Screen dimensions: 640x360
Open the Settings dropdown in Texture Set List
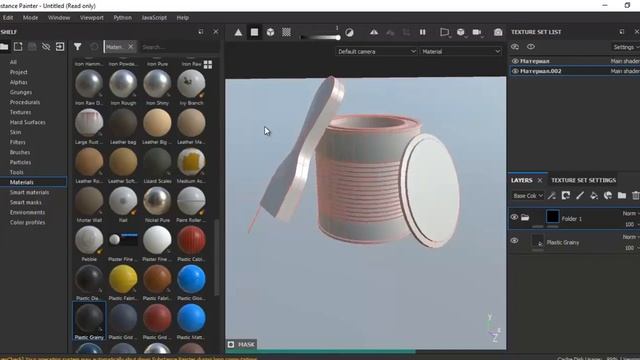point(626,47)
